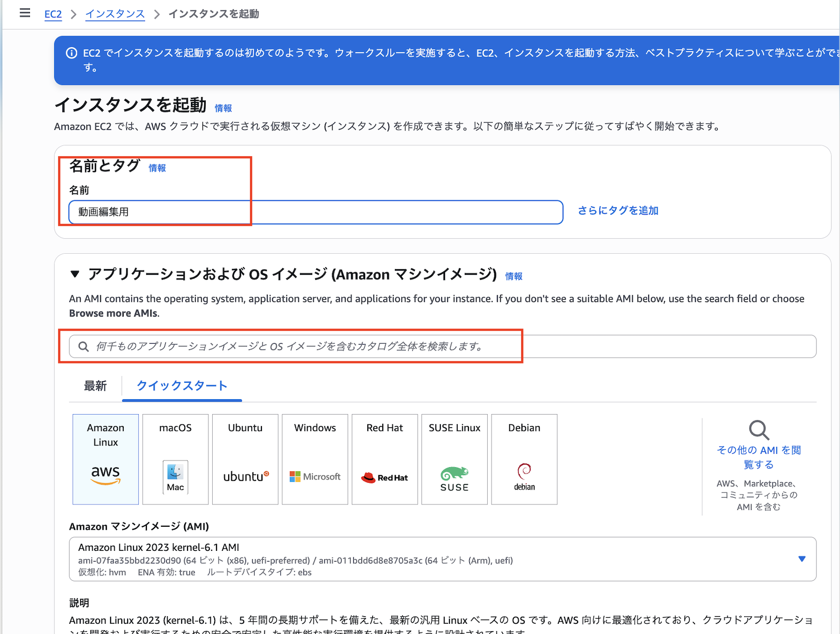Select the Red Hat AMI tile
Screen dimensions: 840x634
385,459
